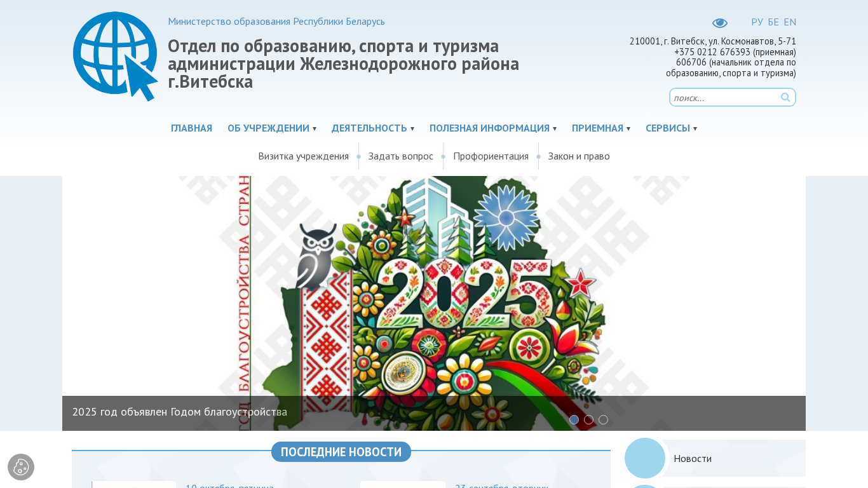Open the Визитка учреждения link

[304, 156]
